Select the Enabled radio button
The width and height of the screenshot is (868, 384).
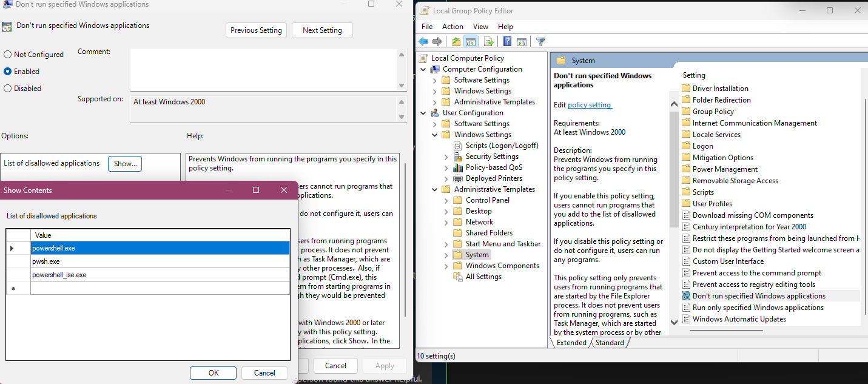[x=8, y=72]
